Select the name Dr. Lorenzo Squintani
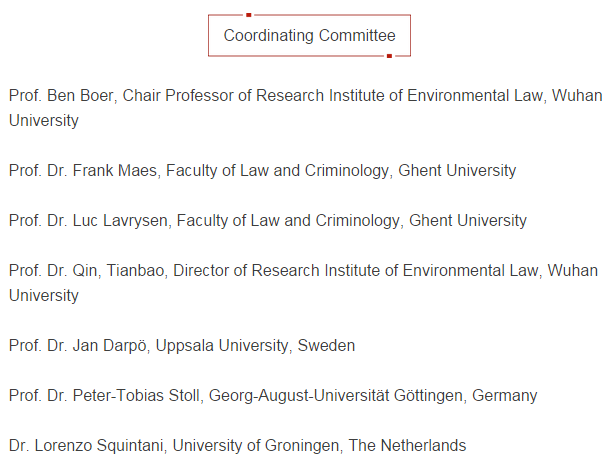The image size is (615, 466). coord(77,446)
